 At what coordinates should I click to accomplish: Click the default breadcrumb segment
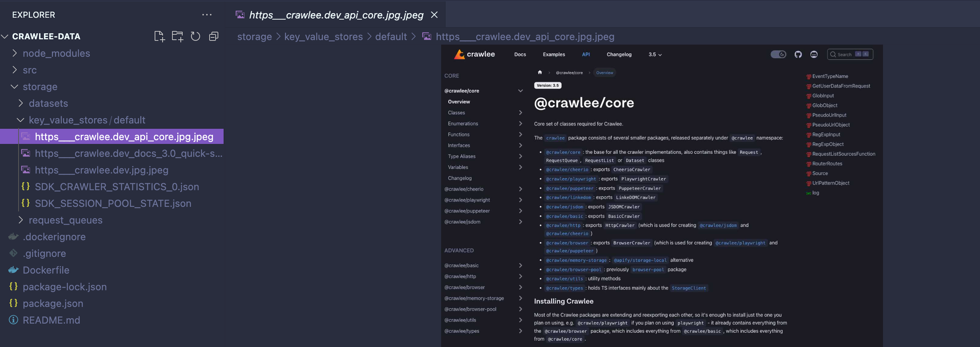coord(391,37)
